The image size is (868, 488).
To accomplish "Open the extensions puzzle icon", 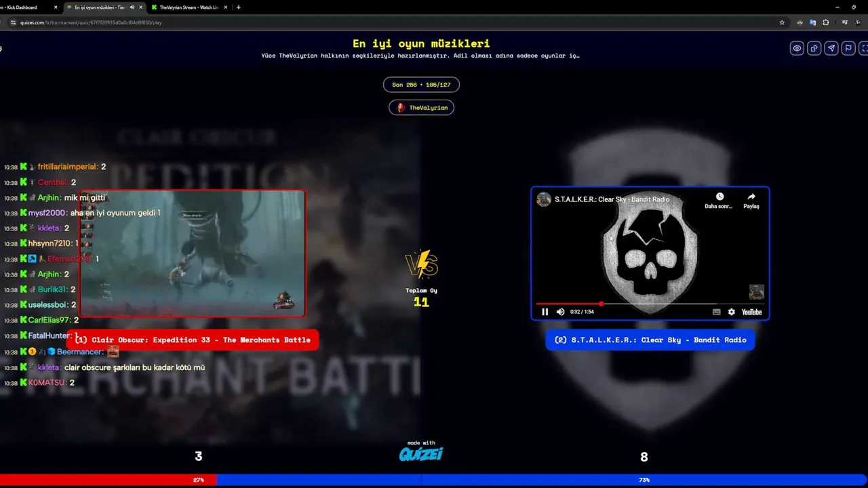I will pos(825,22).
